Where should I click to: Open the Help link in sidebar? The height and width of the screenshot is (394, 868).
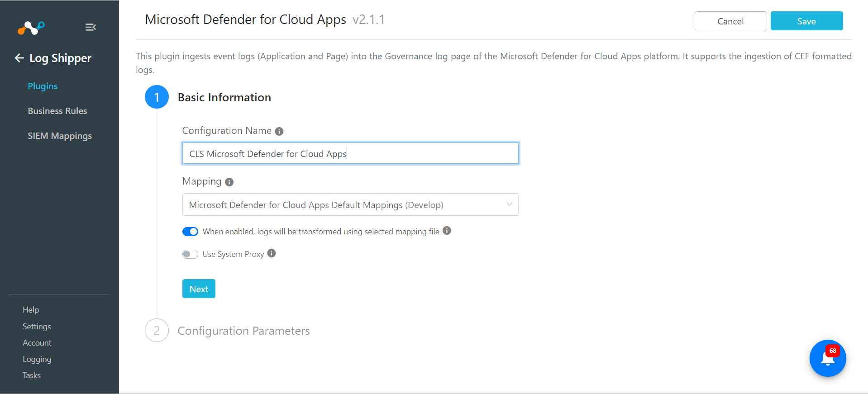(x=31, y=310)
